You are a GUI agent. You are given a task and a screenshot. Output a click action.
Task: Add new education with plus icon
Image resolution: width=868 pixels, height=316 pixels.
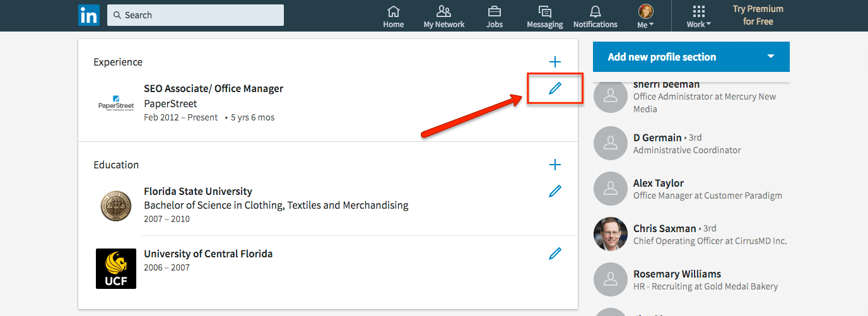click(555, 165)
